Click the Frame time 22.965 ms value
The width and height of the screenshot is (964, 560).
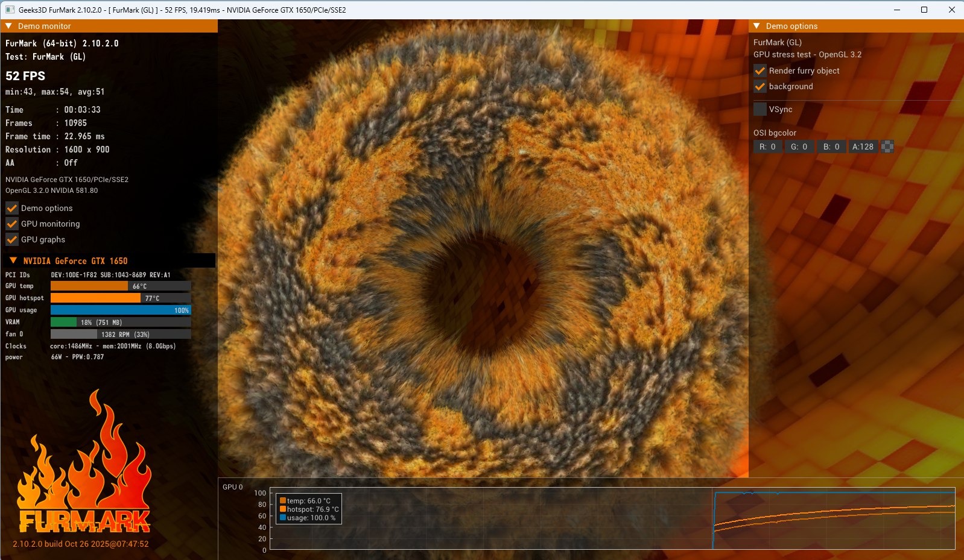84,136
